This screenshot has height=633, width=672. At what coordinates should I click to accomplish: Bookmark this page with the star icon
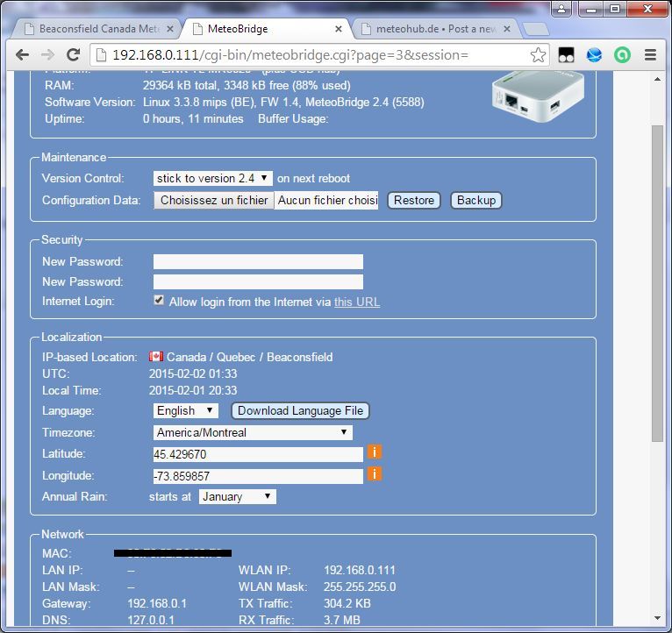(538, 55)
